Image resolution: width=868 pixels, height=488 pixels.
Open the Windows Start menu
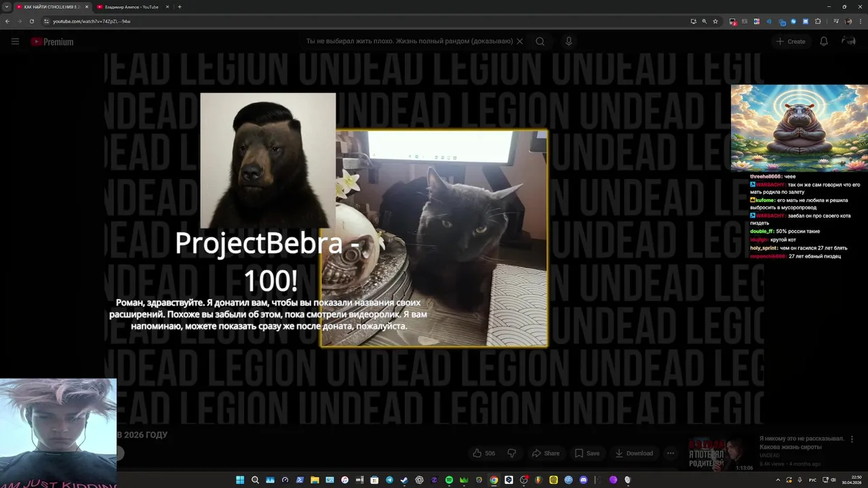pyautogui.click(x=239, y=481)
